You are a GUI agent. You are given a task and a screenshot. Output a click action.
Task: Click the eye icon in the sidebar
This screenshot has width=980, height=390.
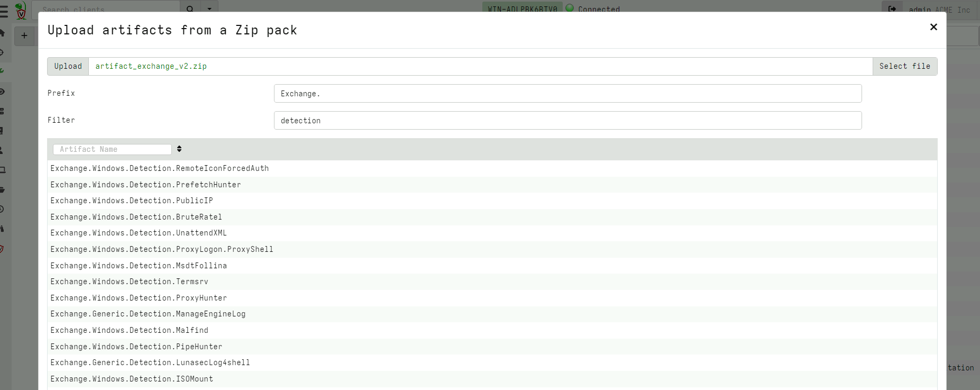click(x=3, y=92)
